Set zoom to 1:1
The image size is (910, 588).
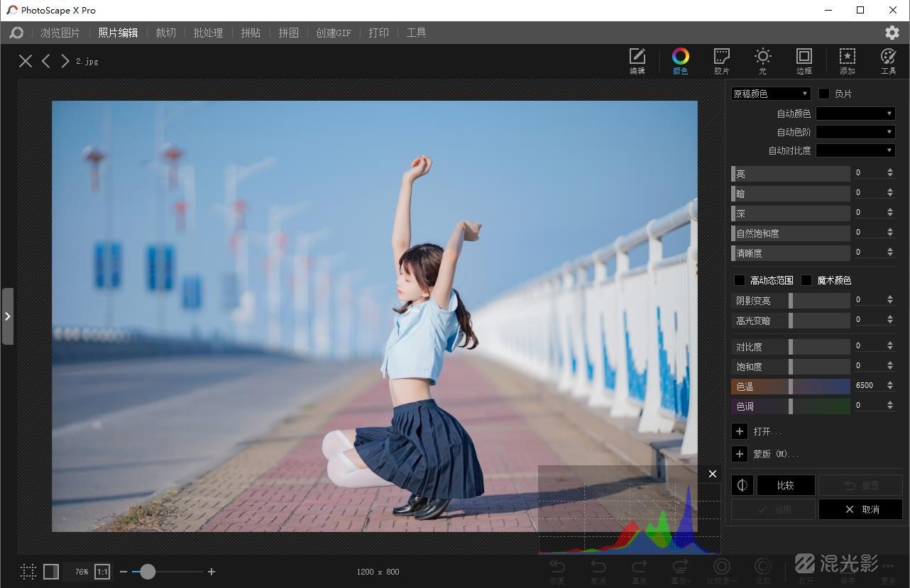102,572
